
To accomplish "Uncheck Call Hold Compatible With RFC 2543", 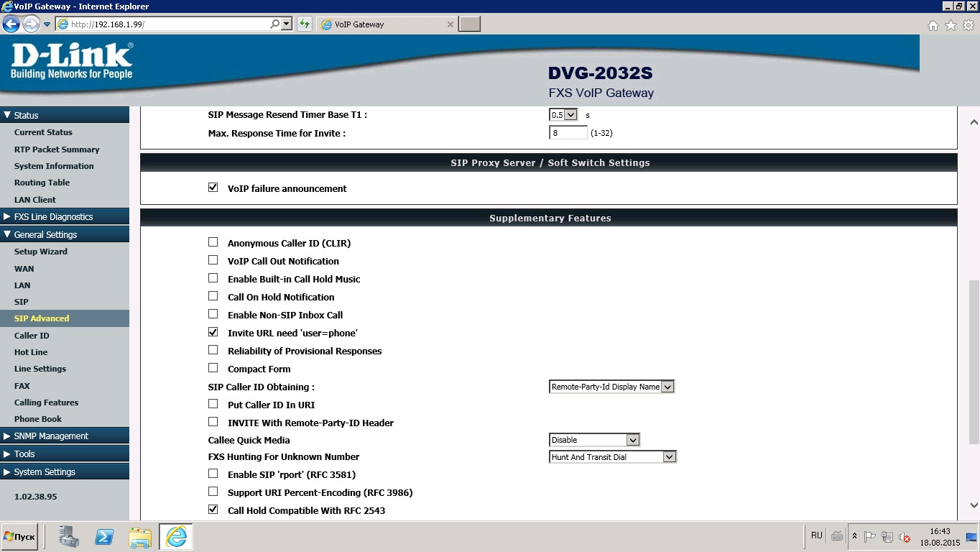I will coord(213,510).
